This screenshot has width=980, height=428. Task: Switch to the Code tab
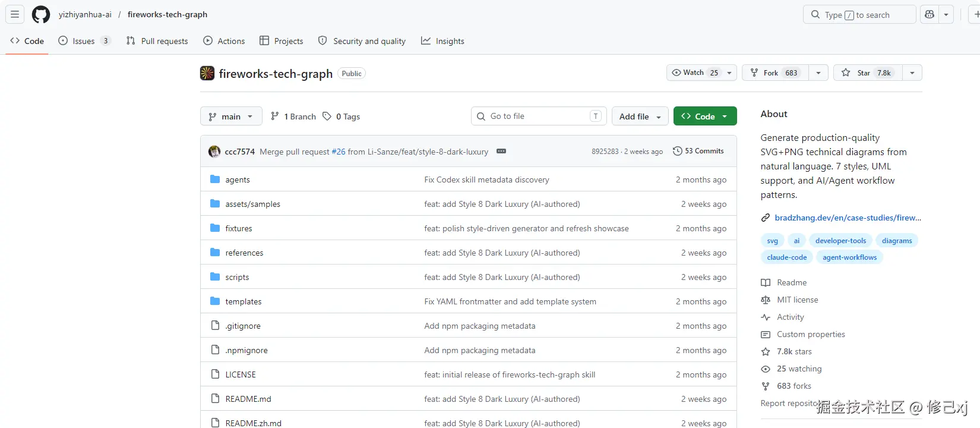pos(27,41)
